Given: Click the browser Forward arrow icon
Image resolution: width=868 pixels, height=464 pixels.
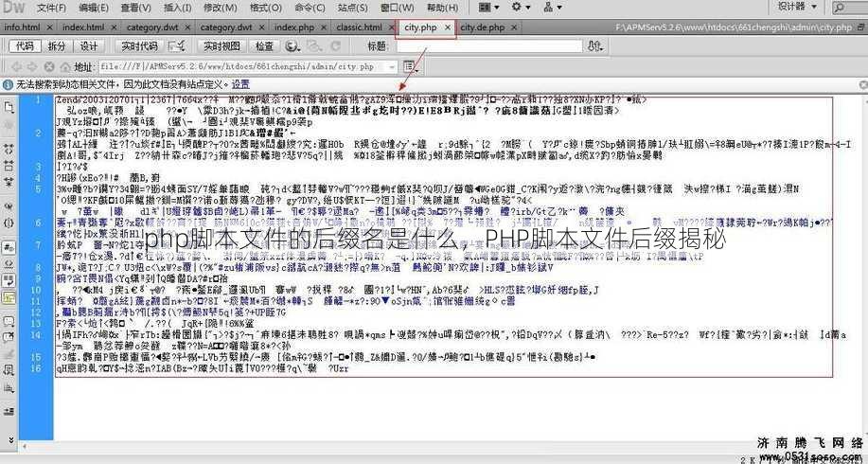Looking at the screenshot, I should click(x=32, y=66).
